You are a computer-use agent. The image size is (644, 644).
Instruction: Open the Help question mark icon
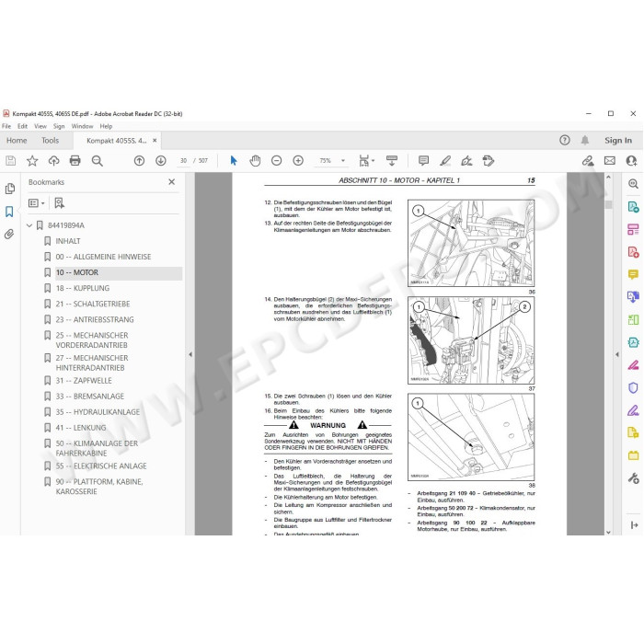(565, 140)
